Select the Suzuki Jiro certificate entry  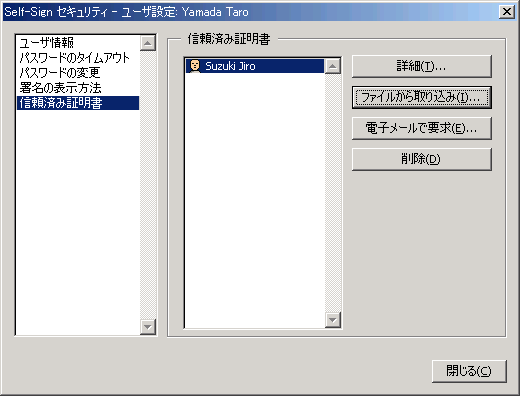255,66
